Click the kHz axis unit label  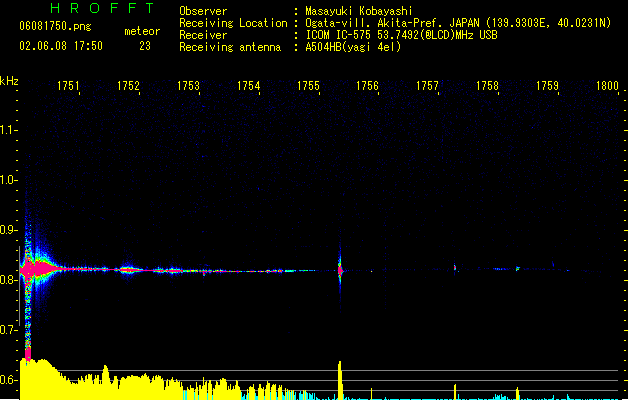click(9, 81)
